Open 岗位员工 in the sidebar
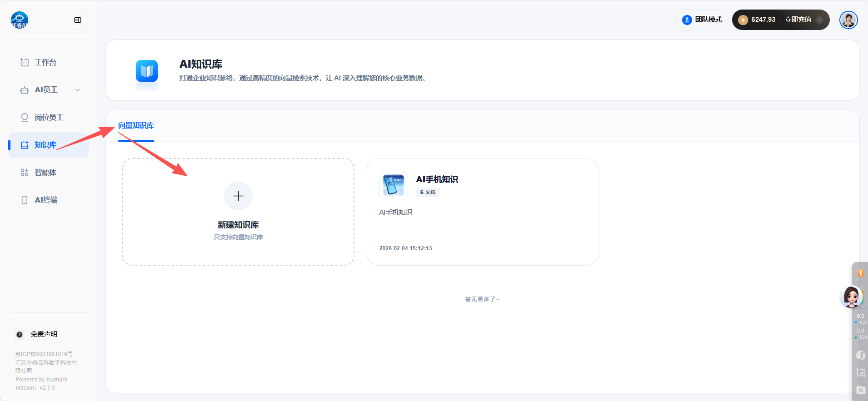Viewport: 868px width, 401px height. (49, 118)
